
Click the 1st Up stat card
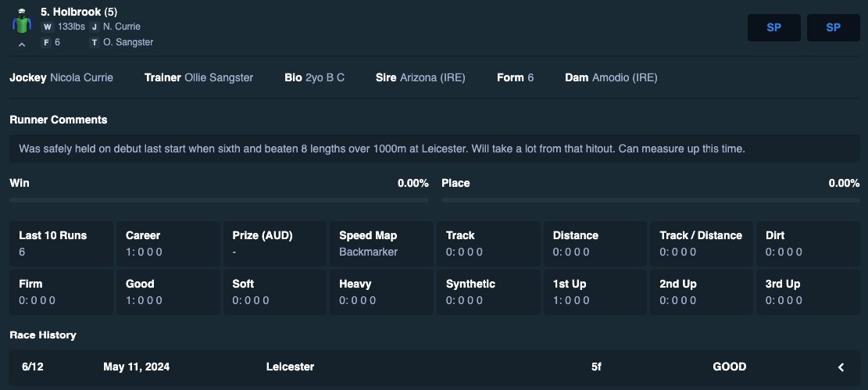point(595,292)
